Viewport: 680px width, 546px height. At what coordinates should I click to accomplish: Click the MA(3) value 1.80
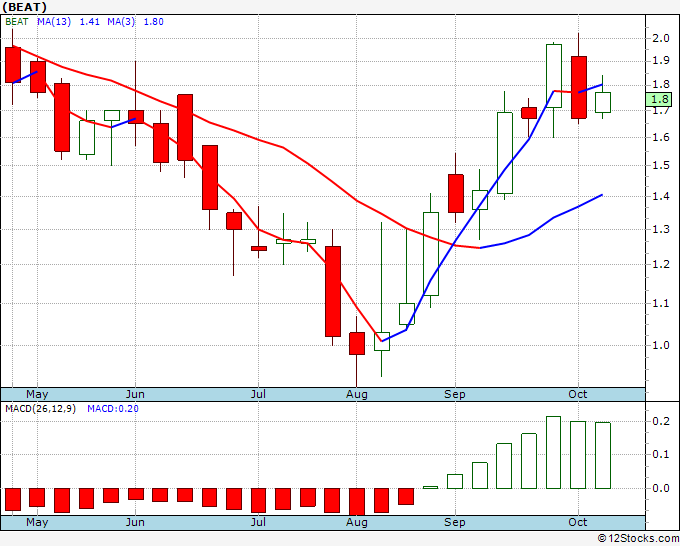tap(154, 22)
